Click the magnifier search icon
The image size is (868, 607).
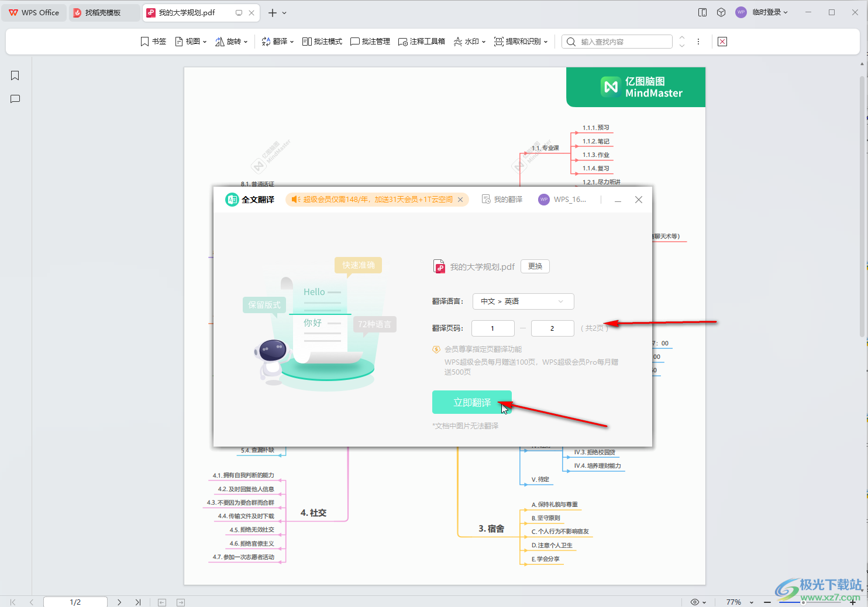pos(571,42)
